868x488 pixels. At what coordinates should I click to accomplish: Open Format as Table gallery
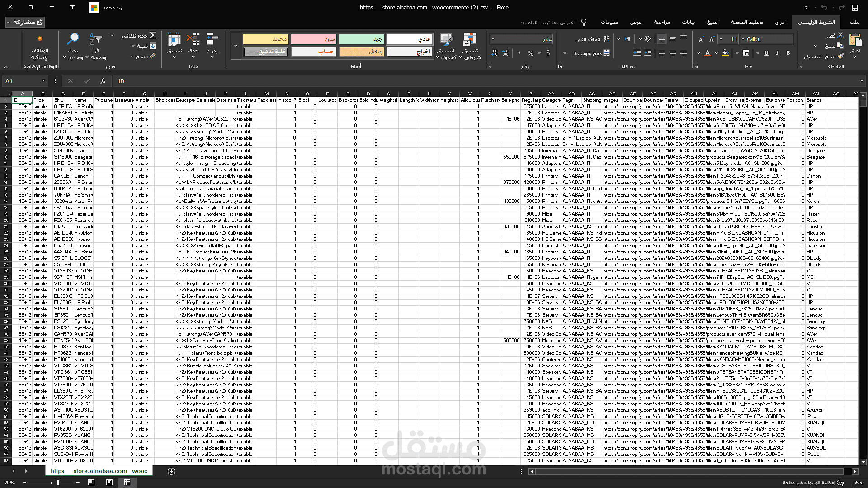(446, 47)
